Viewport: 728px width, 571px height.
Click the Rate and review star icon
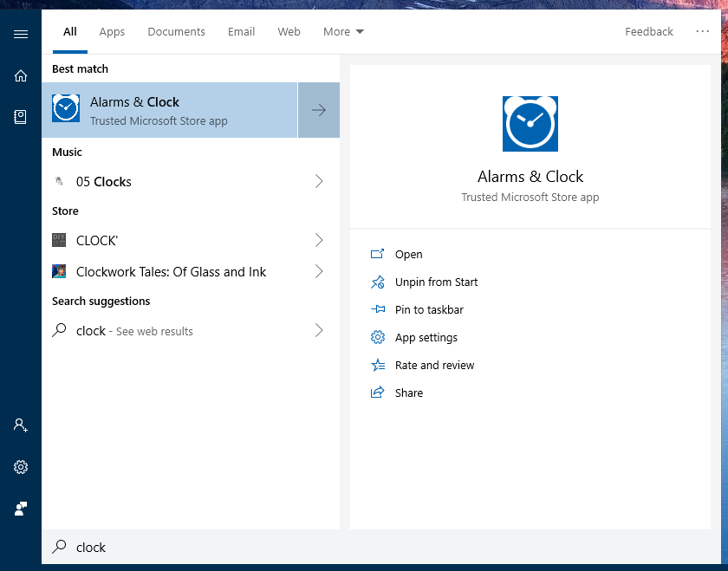tap(378, 365)
